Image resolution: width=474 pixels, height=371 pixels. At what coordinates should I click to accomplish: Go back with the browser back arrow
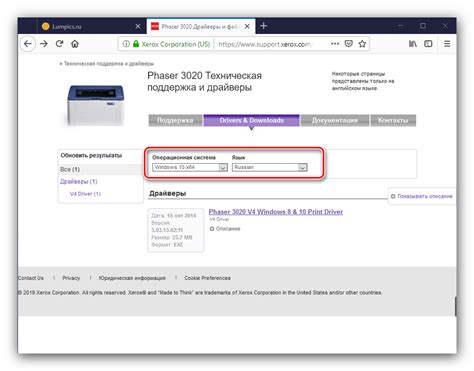click(28, 44)
